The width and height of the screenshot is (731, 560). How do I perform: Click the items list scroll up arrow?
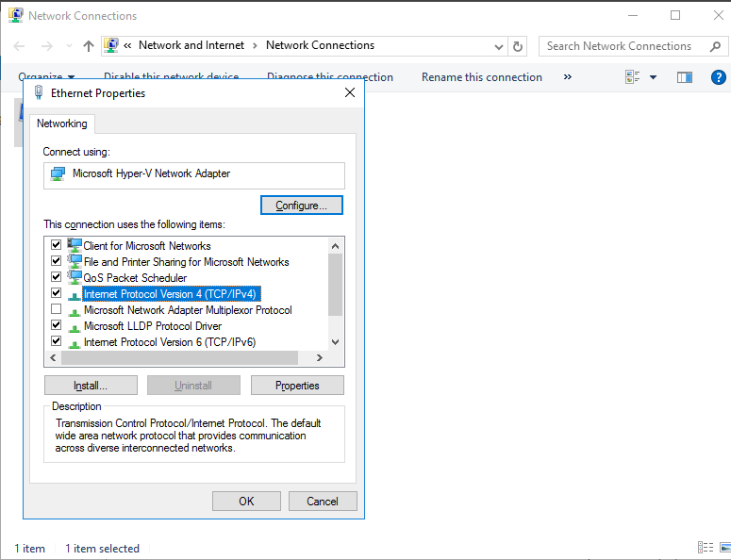point(335,246)
